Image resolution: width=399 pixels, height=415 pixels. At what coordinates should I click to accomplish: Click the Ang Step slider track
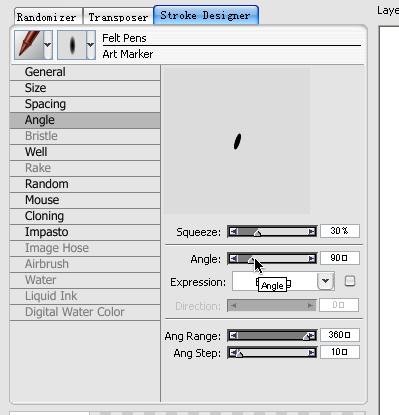pos(272,352)
